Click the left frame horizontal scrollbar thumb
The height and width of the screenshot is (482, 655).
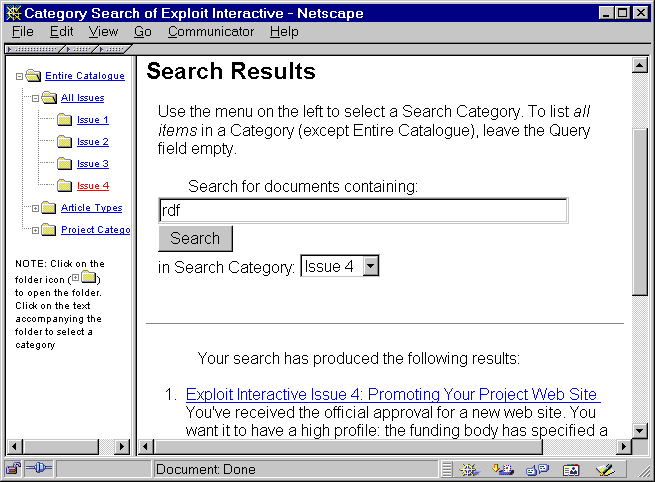[x=61, y=446]
